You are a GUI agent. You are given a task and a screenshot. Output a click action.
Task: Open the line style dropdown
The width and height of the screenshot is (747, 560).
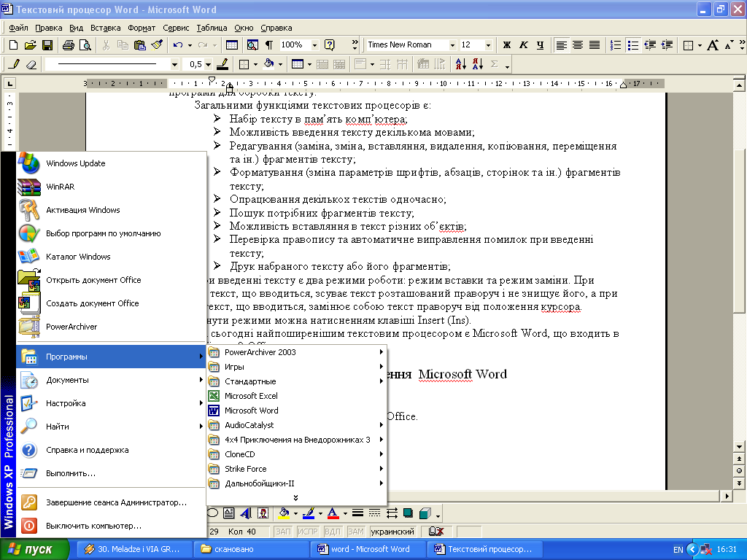click(x=174, y=64)
